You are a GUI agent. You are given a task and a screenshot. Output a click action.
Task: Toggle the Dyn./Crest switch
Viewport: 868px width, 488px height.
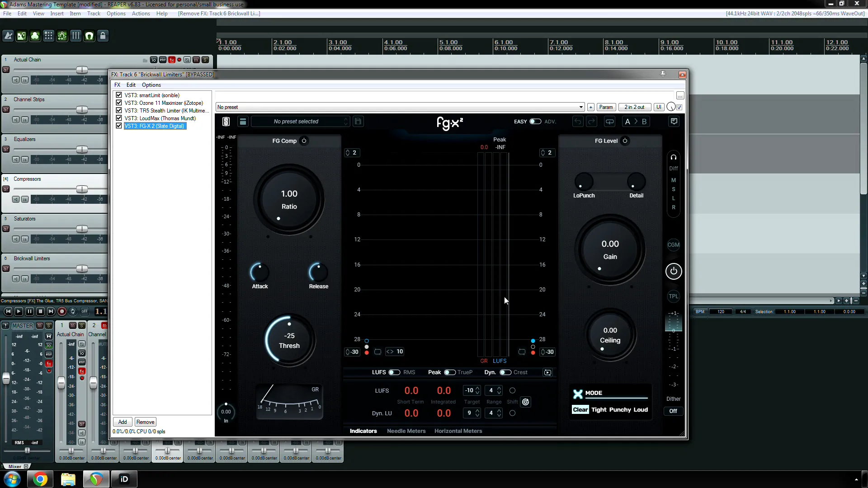[x=505, y=372]
